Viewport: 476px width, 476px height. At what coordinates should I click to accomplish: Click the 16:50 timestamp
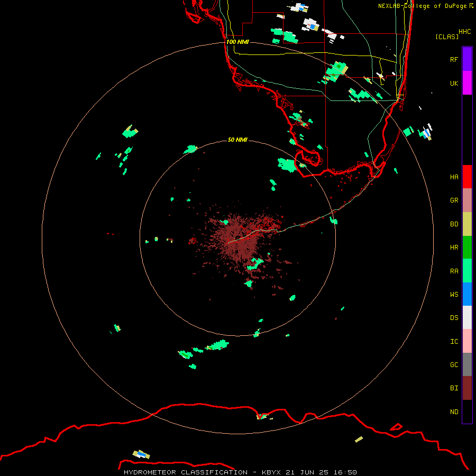point(345,472)
